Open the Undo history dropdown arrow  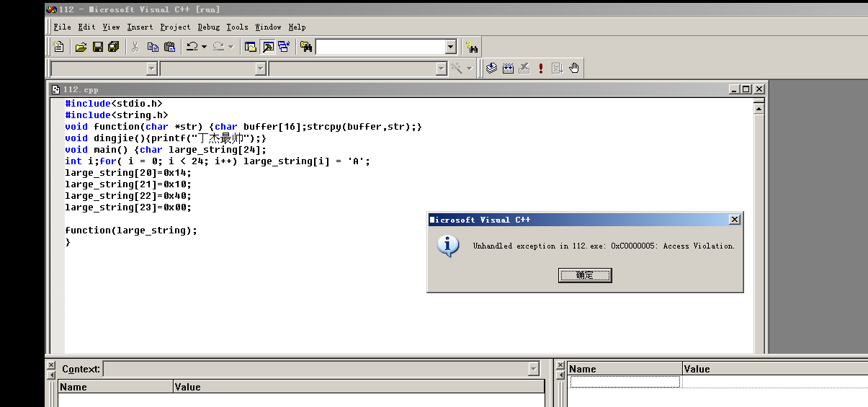pos(204,47)
